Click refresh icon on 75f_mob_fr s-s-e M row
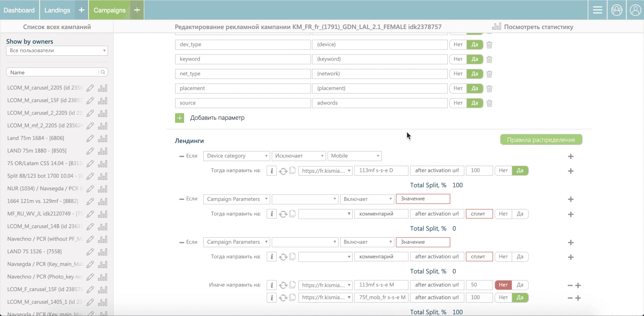The width and height of the screenshot is (644, 316). coord(283,298)
